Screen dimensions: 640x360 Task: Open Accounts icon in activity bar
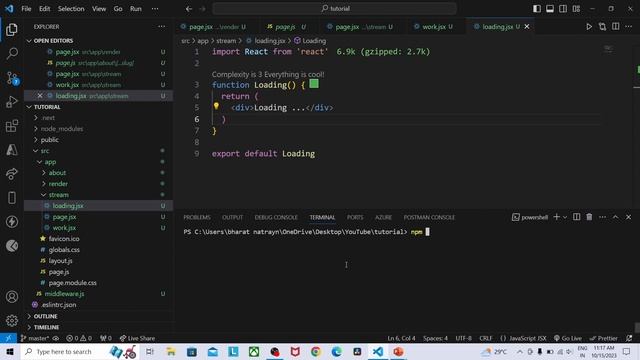(12, 297)
